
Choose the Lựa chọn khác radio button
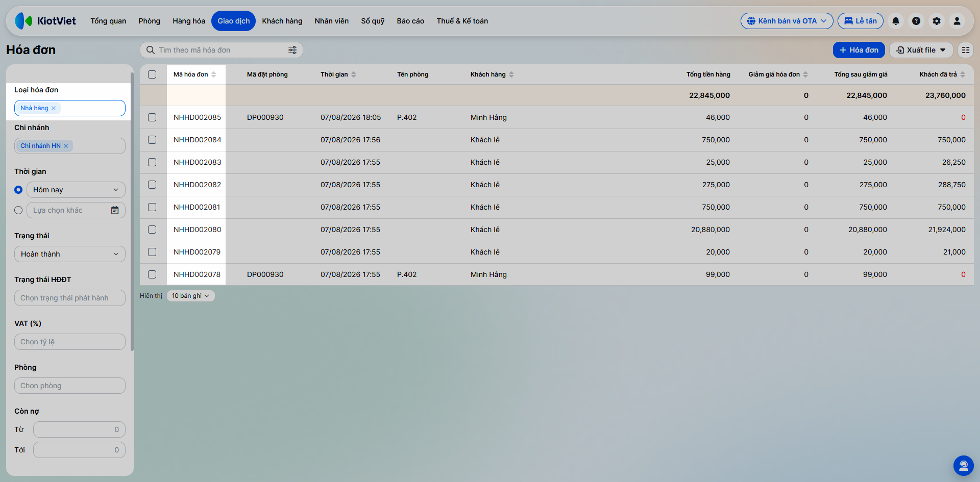(x=18, y=210)
